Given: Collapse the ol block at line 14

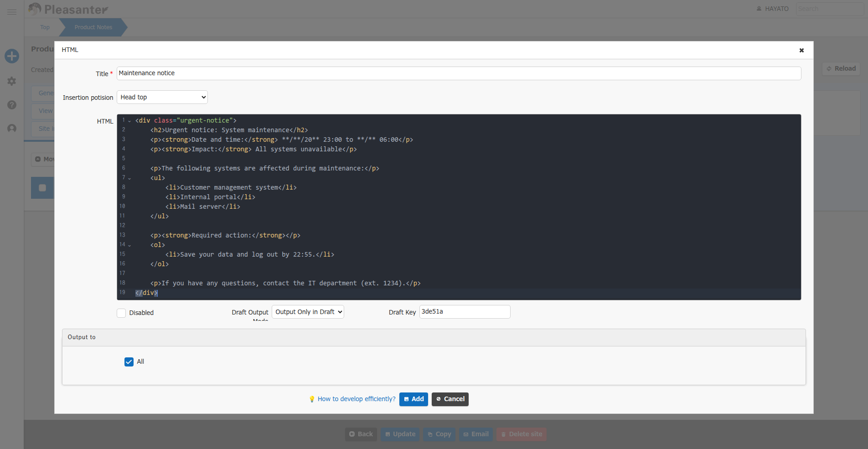Looking at the screenshot, I should pos(129,245).
